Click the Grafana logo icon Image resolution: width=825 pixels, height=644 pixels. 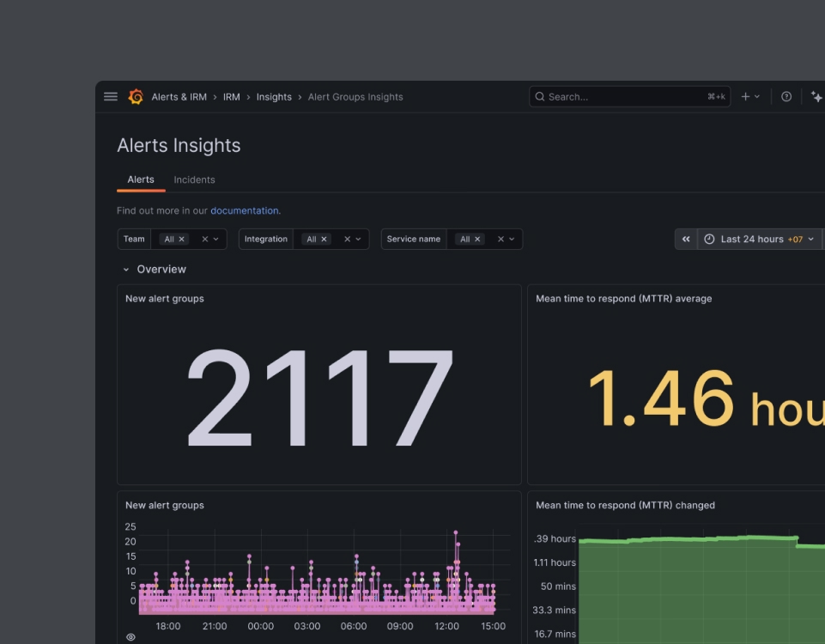pyautogui.click(x=136, y=97)
